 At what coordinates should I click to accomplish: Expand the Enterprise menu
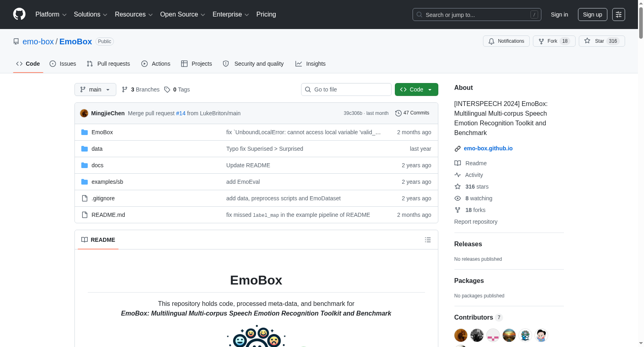click(231, 15)
